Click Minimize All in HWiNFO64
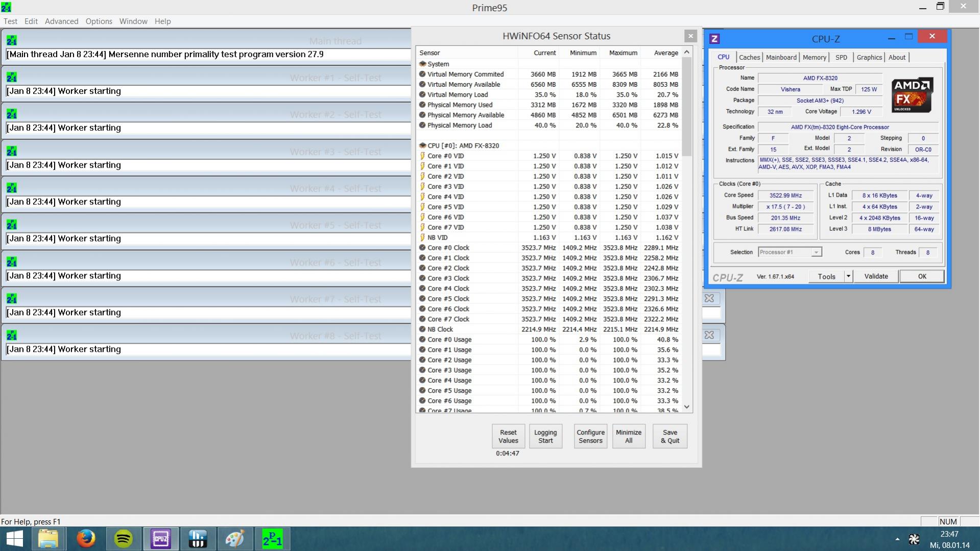 pos(629,436)
